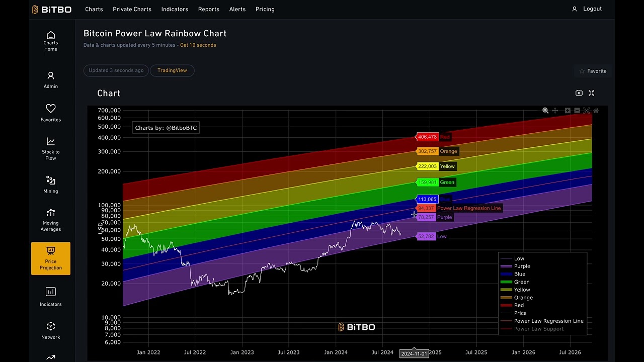This screenshot has width=644, height=362.
Task: Click the red 406,478 hover value
Action: point(427,137)
